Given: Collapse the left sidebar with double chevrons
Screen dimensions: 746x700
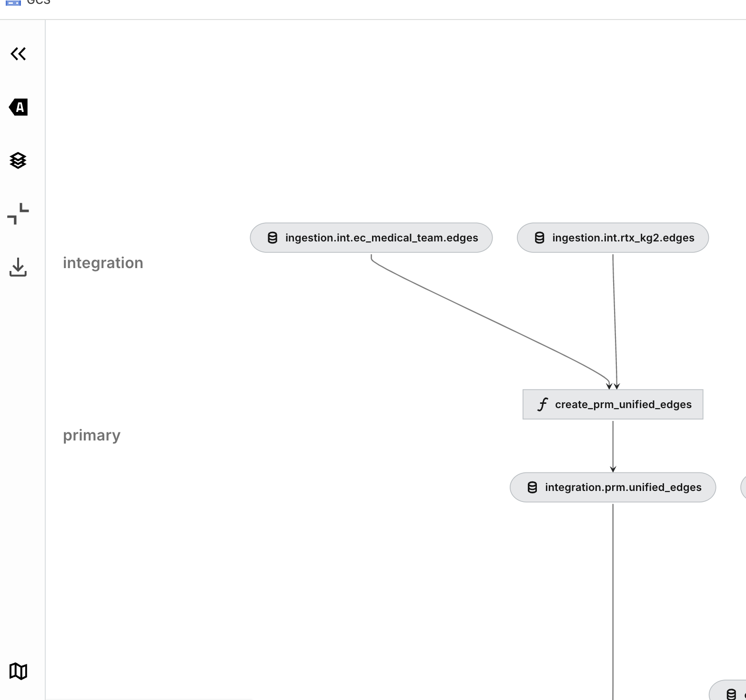Looking at the screenshot, I should tap(19, 54).
